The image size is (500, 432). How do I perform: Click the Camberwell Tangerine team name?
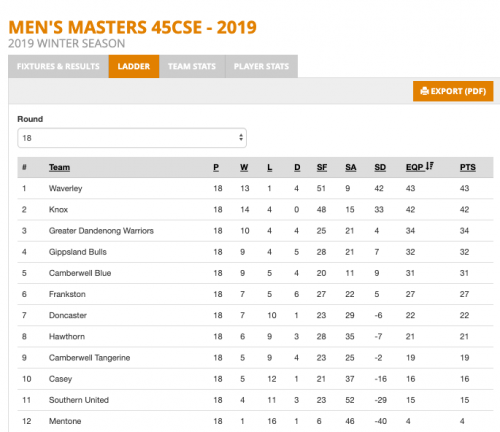click(89, 358)
